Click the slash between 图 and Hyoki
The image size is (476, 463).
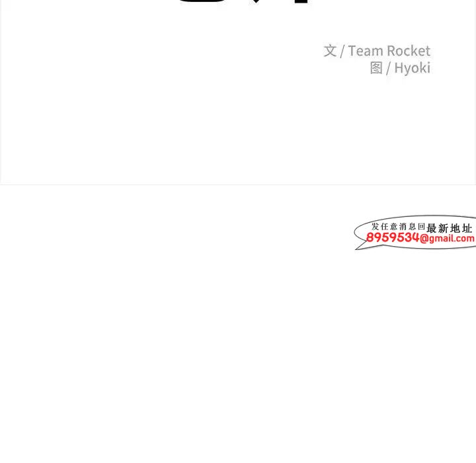point(388,68)
